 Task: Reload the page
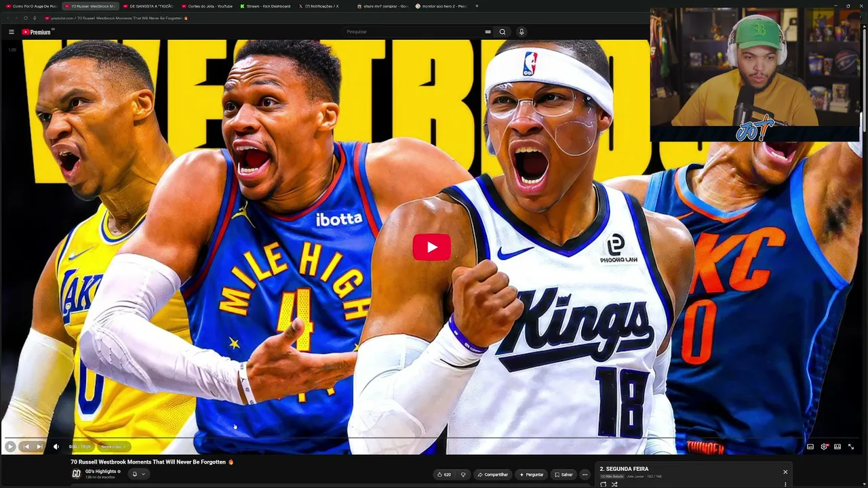(x=26, y=18)
